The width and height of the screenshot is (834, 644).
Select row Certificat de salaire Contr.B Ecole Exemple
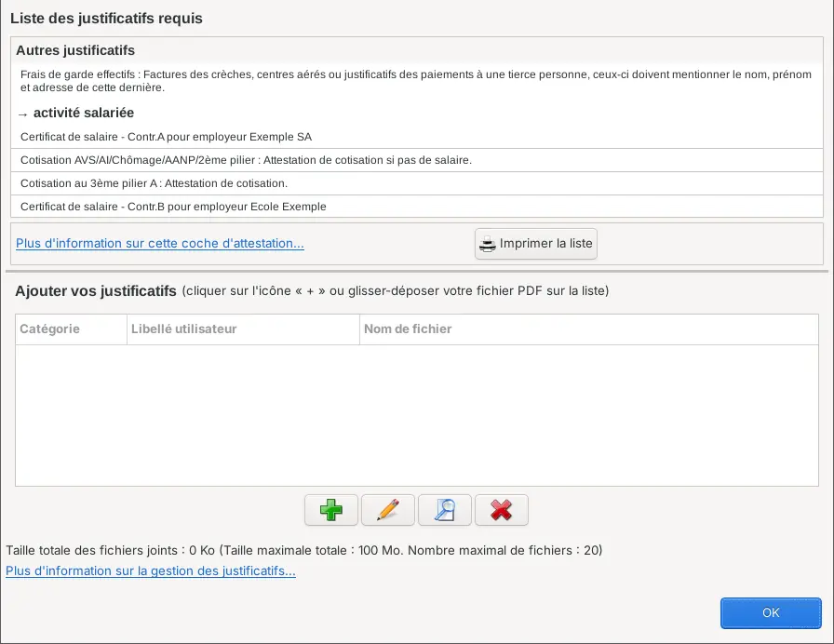[x=417, y=207]
